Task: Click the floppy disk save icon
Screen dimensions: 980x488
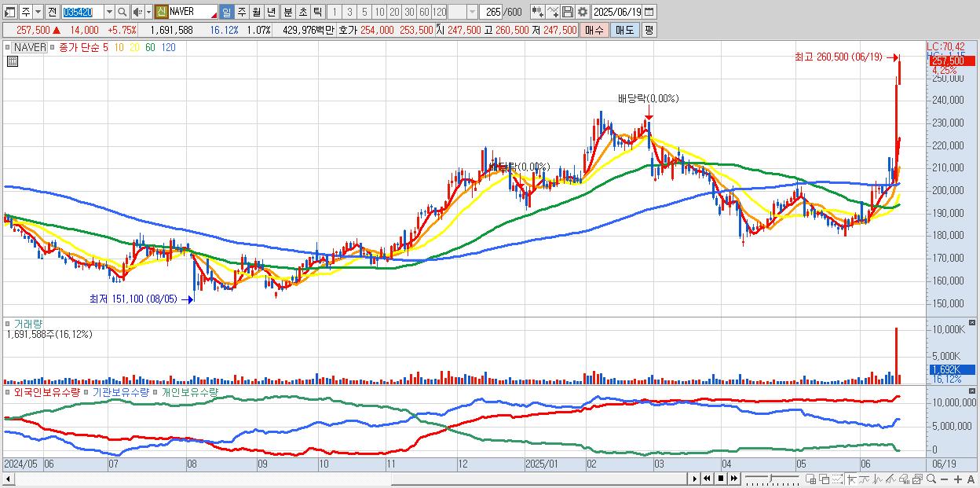Action: (x=568, y=12)
